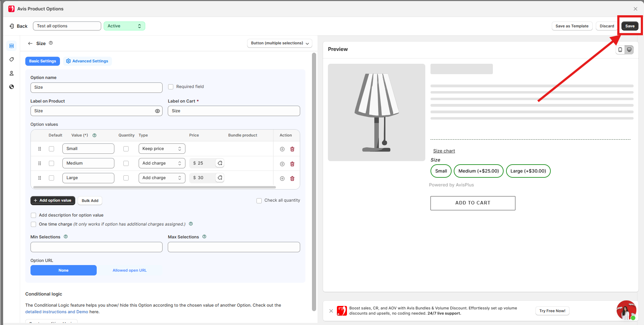Select the Allowed open URL tab

(130, 270)
